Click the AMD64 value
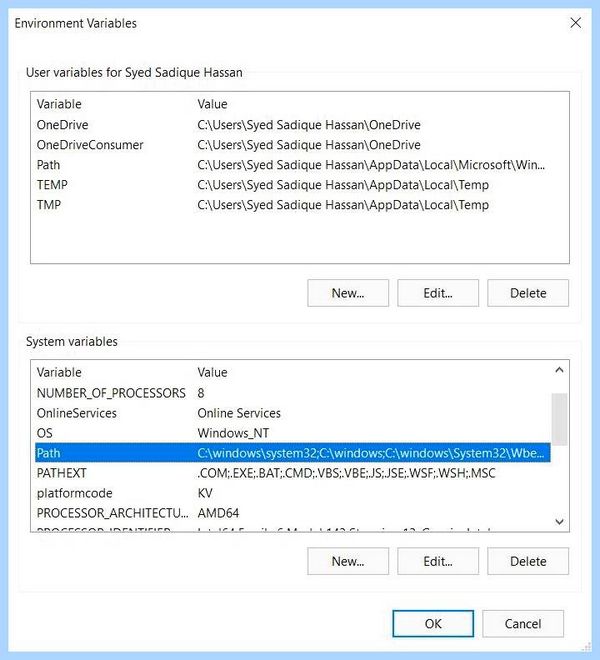This screenshot has width=600, height=660. [x=218, y=513]
